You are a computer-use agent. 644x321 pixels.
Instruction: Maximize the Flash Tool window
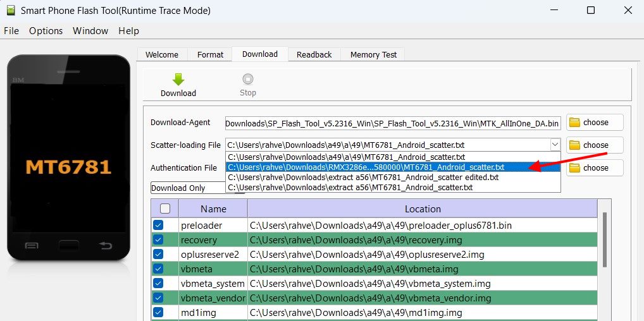(591, 11)
